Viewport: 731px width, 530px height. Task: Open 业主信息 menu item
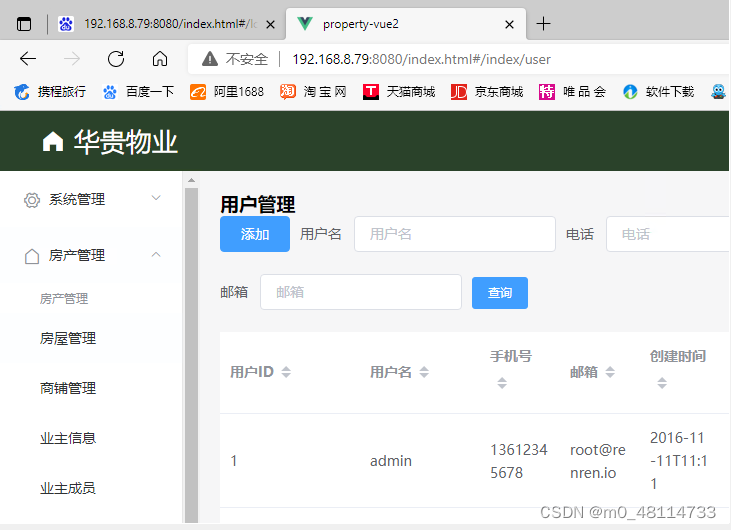(68, 438)
